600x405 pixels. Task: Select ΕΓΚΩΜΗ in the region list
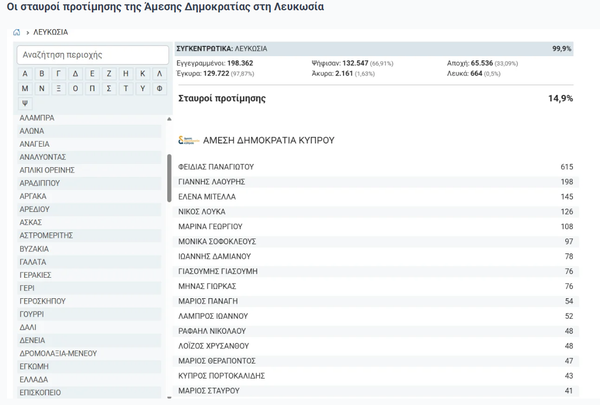[90, 366]
